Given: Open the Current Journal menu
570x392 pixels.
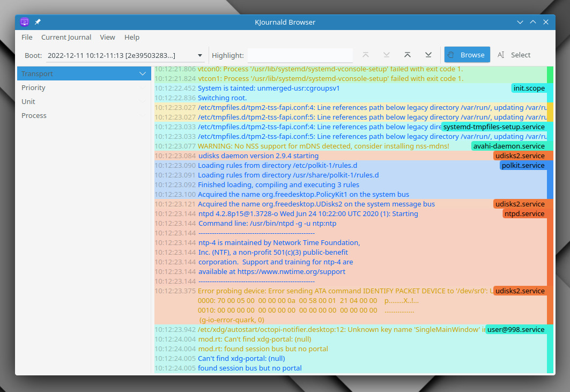Looking at the screenshot, I should [x=66, y=37].
